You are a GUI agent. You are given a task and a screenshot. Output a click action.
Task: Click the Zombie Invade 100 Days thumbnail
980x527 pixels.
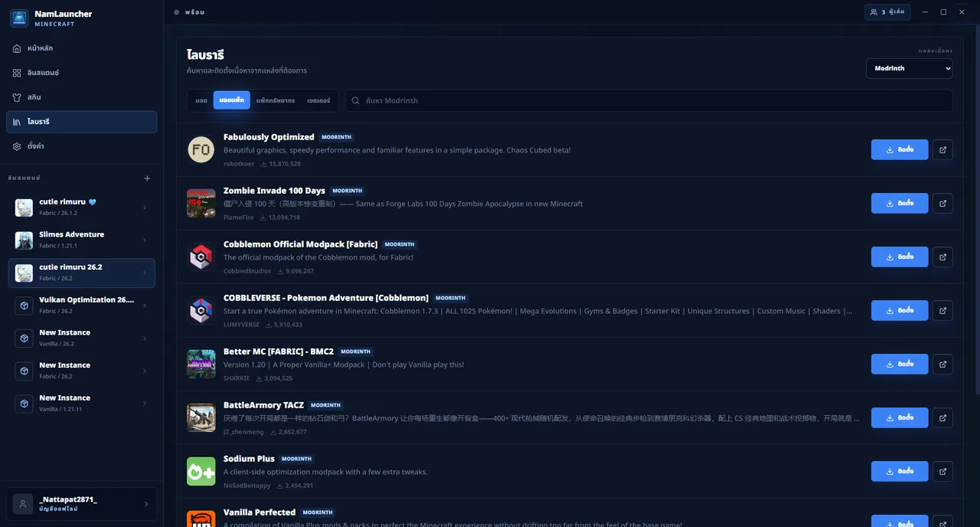201,203
